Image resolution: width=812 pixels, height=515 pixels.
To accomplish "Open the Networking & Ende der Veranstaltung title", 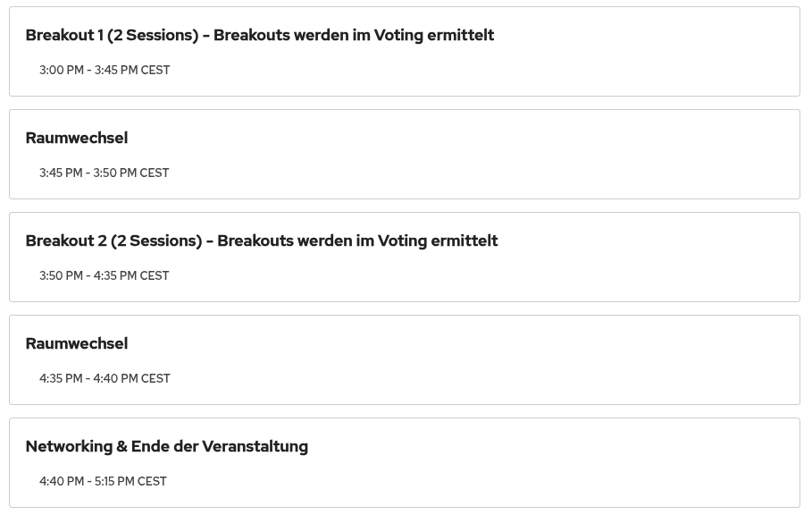I will point(166,446).
